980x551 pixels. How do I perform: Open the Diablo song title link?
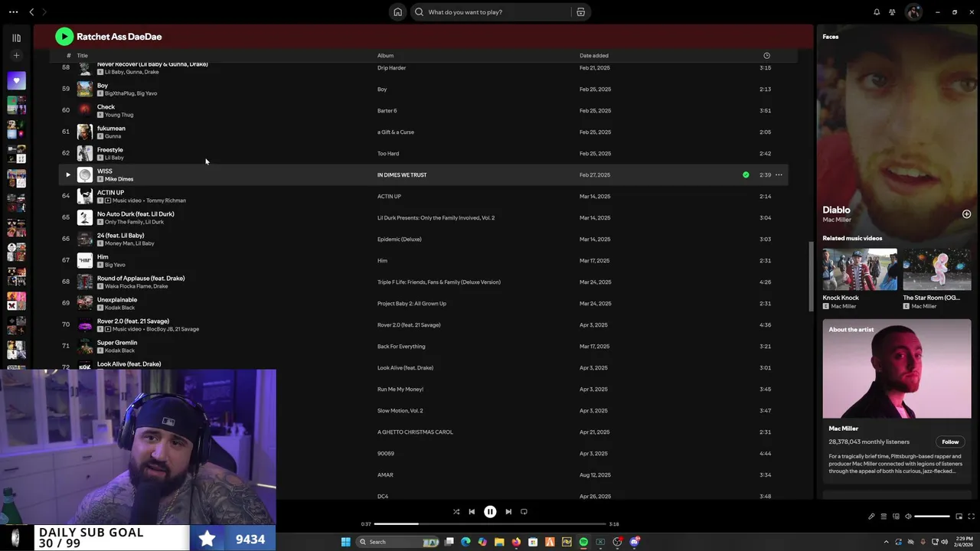coord(836,210)
